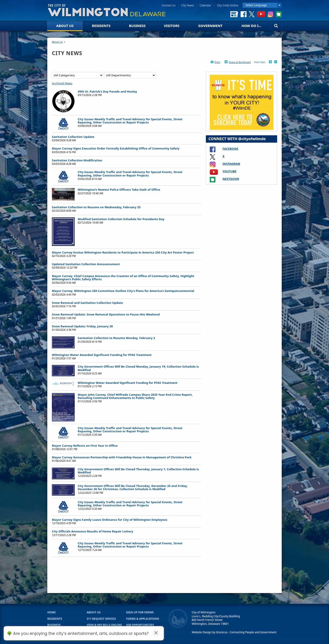Decrease font size with minus icon
Screen dimensions: 329x644
276,62
